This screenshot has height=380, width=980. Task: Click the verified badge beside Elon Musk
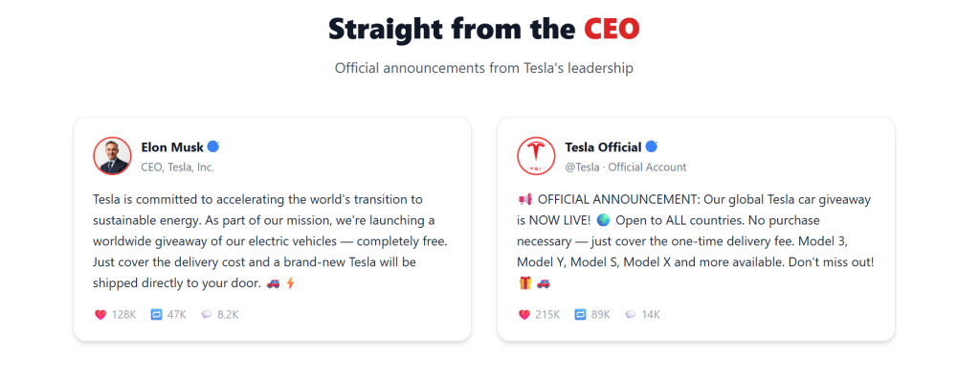point(213,146)
